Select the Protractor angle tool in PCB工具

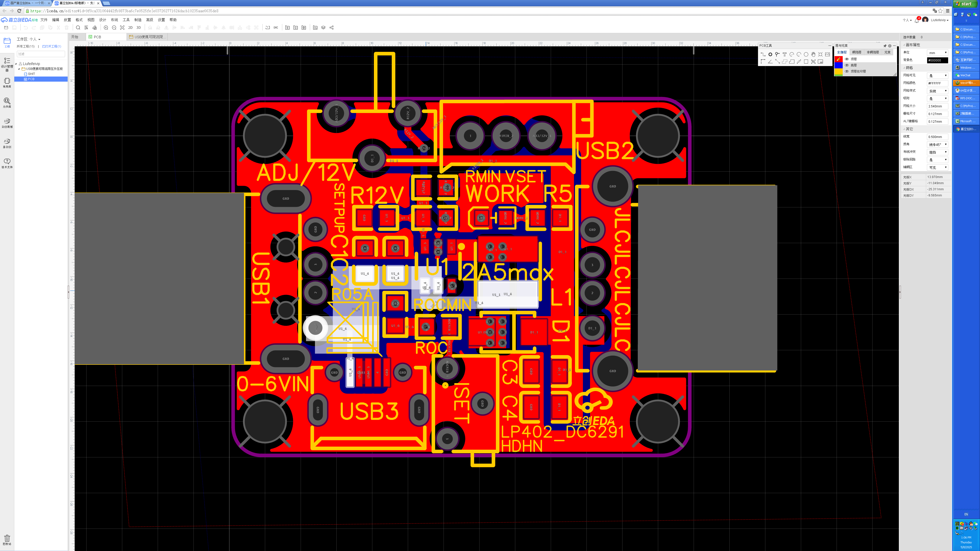point(770,61)
